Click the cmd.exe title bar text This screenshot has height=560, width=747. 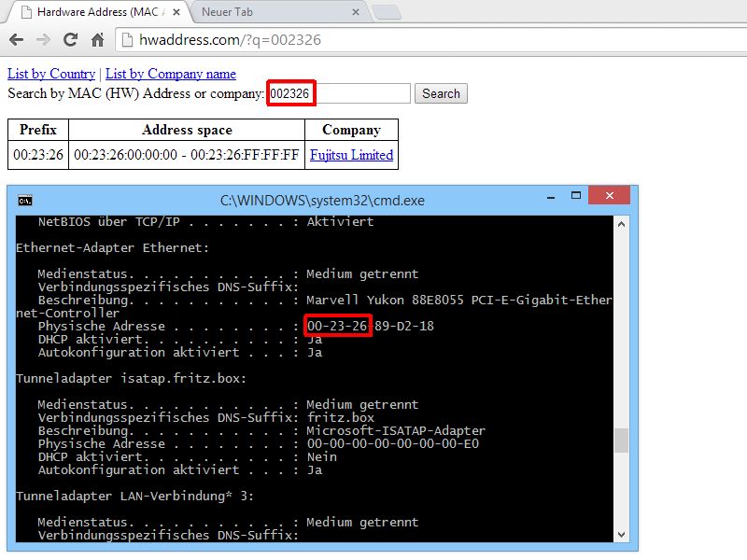(322, 201)
